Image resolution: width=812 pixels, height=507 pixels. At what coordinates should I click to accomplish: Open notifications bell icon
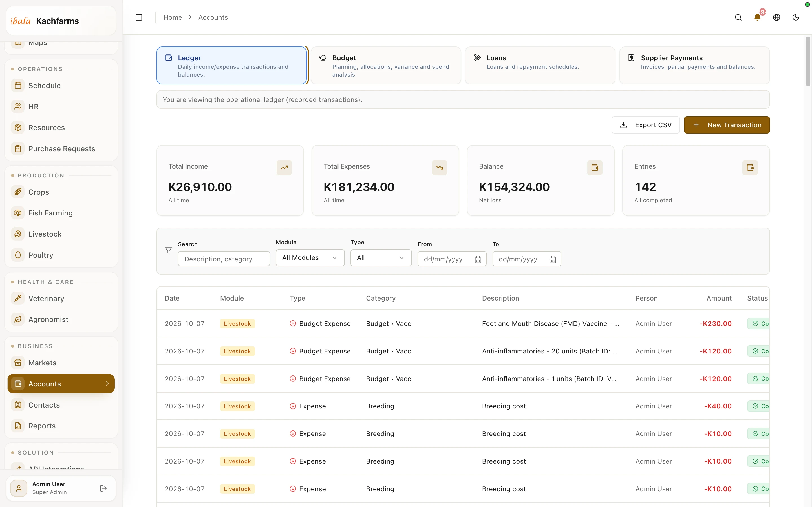pos(757,17)
